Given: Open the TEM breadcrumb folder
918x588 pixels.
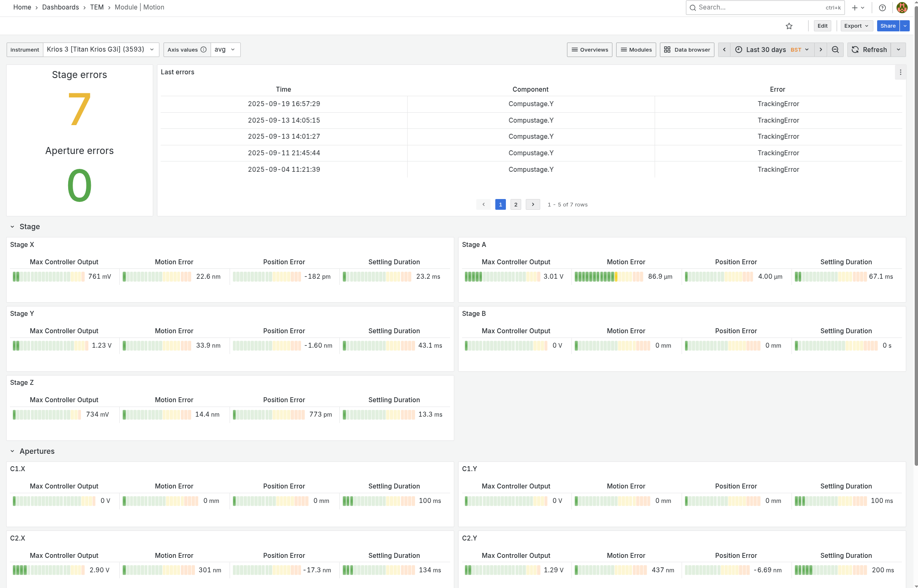Looking at the screenshot, I should tap(97, 7).
